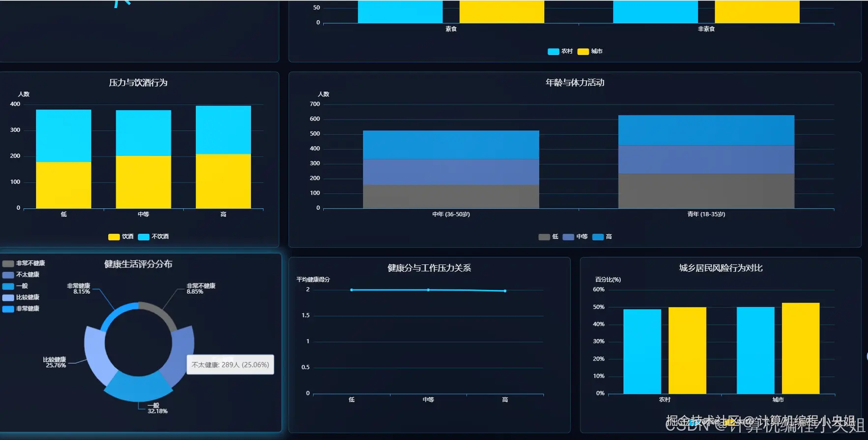The image size is (868, 440).
Task: Click the 中等 data point on the health line
Action: (x=428, y=290)
